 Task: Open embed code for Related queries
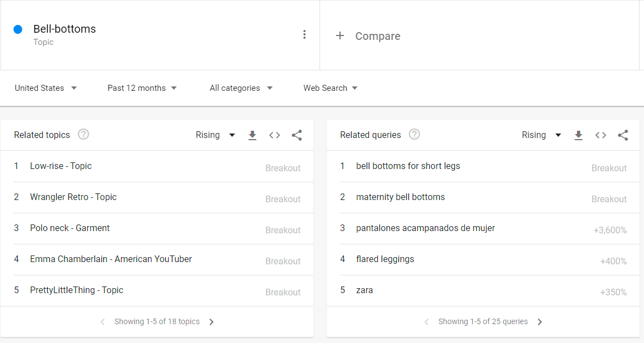pos(601,135)
